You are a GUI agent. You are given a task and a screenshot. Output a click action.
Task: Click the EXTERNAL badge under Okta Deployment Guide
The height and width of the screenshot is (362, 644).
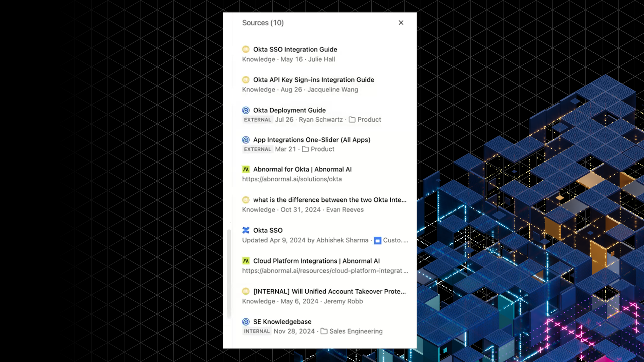click(x=257, y=120)
